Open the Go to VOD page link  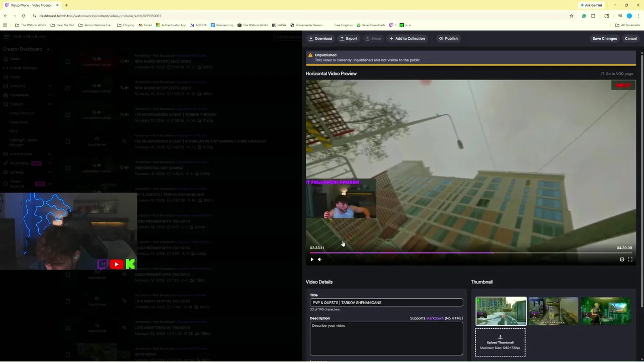pyautogui.click(x=616, y=73)
